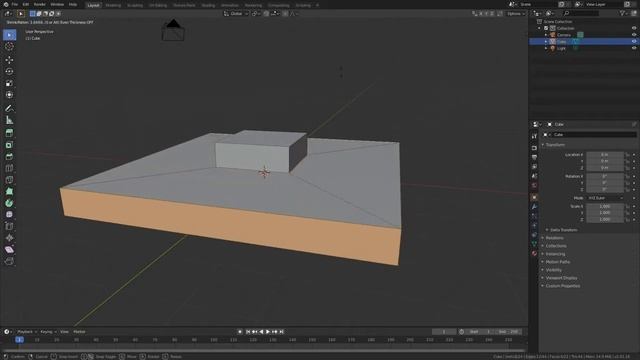Expand the Light item in outliner
640x360 pixels.
pos(546,48)
